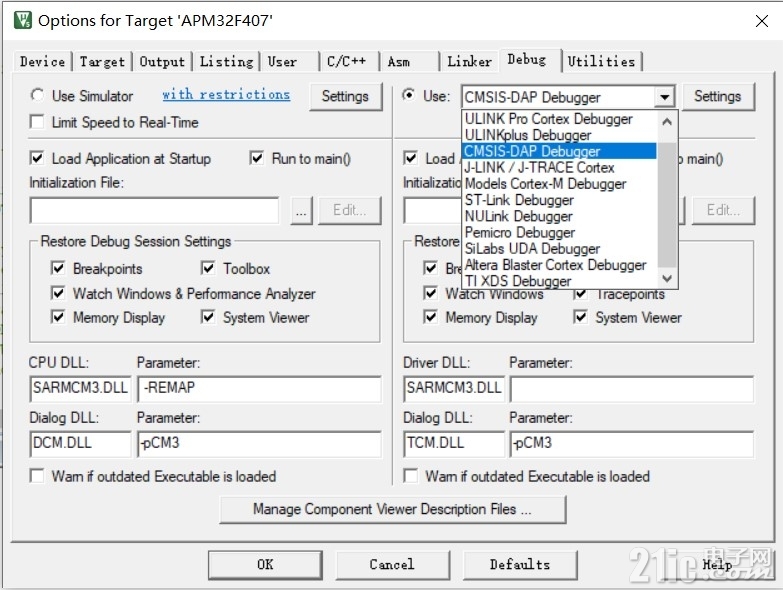Toggle simulator Toolbox checkbox

[x=208, y=268]
